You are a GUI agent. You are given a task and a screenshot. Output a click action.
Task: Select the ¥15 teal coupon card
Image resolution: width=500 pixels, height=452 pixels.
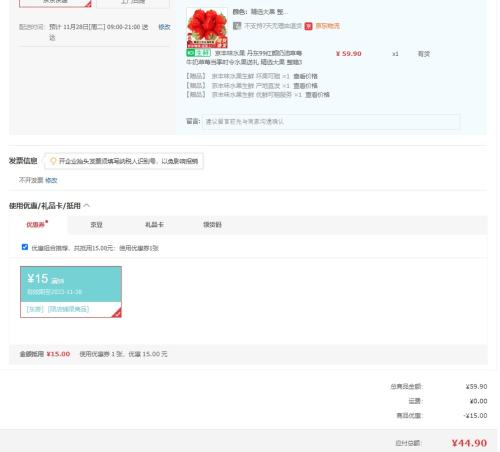click(71, 292)
